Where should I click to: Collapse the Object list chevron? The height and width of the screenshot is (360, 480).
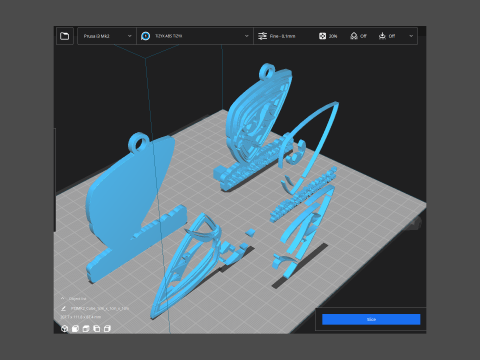pyautogui.click(x=63, y=298)
